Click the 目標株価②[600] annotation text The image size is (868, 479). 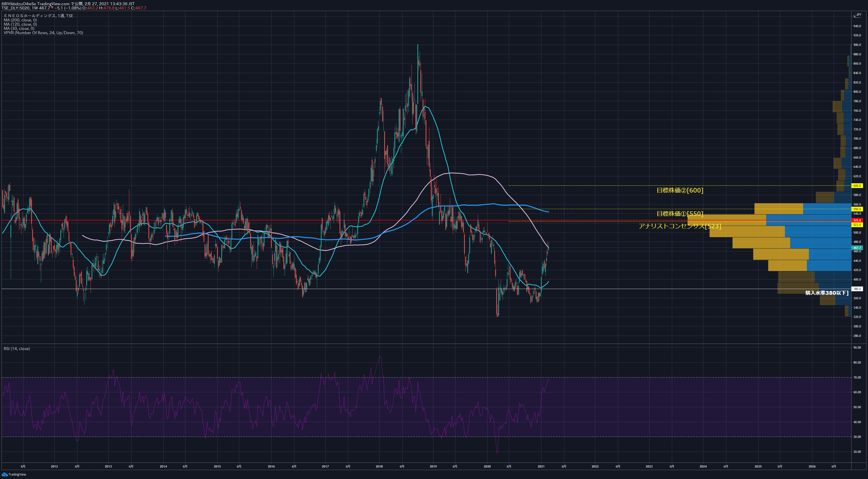pos(680,190)
